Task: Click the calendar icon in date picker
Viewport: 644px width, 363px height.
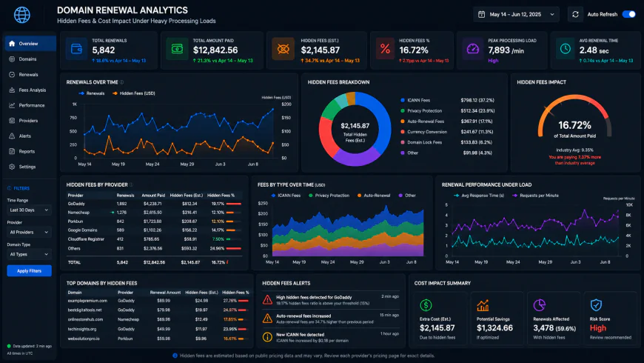Action: tap(481, 14)
